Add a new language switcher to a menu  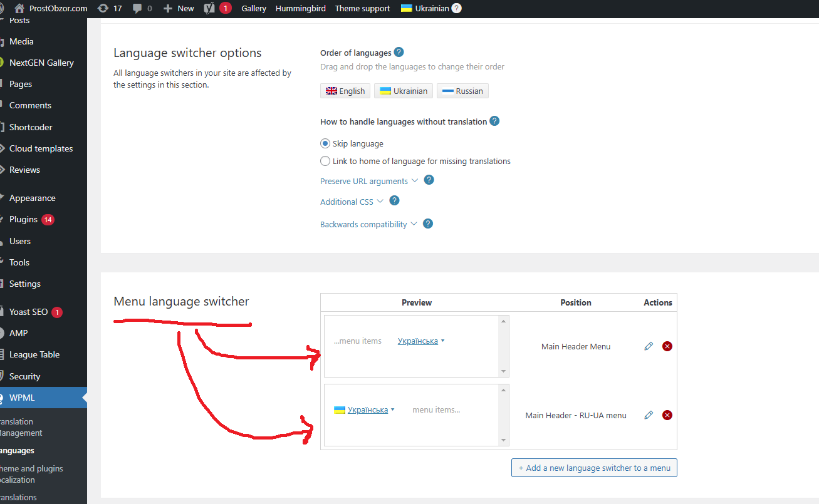click(594, 468)
